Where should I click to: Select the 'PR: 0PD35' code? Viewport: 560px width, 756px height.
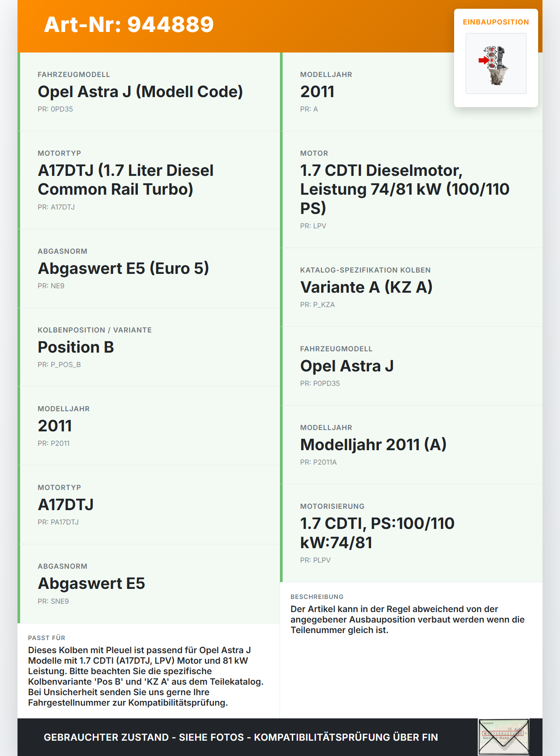tap(55, 109)
